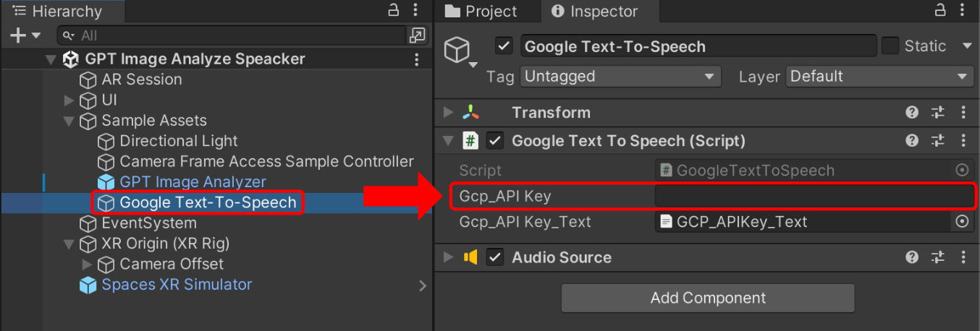Viewport: 980px width, 331px height.
Task: Open the Tag dropdown showing Untagged
Action: 621,77
